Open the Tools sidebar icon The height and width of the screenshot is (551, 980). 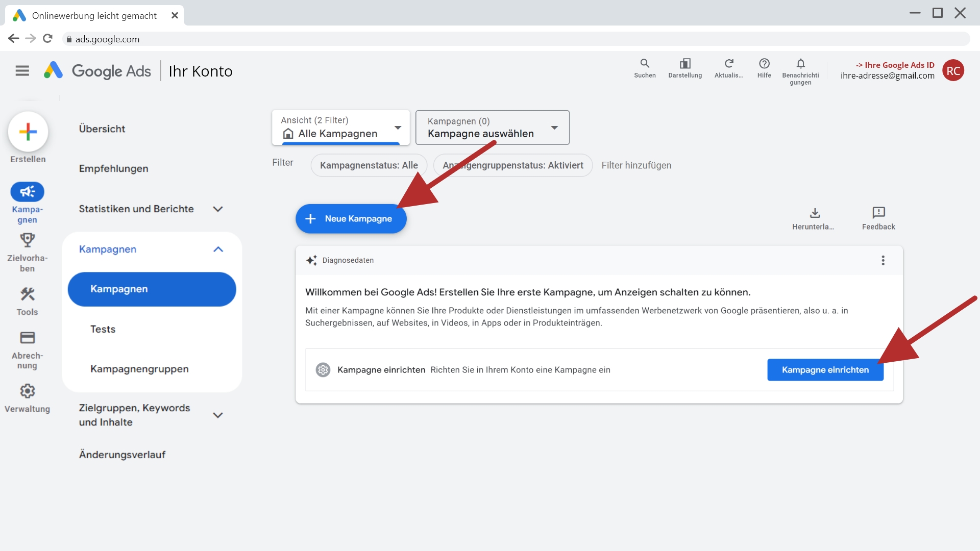click(x=27, y=294)
